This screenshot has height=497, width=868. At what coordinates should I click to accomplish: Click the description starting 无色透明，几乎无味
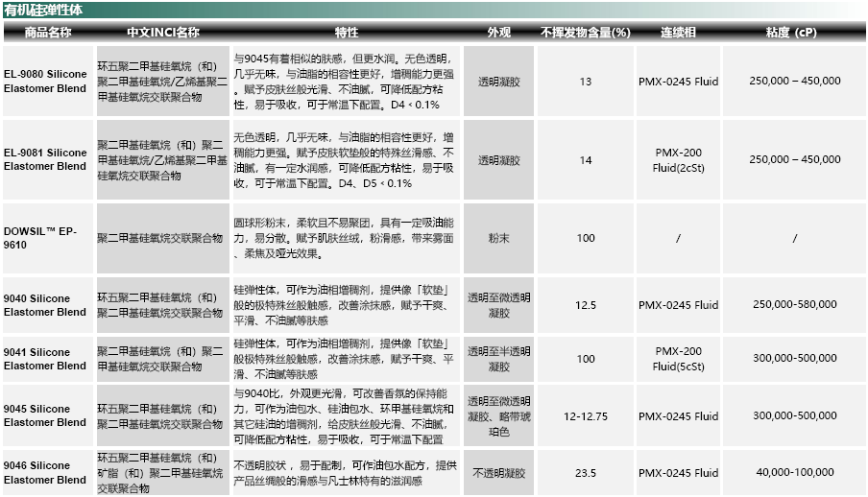[346, 159]
